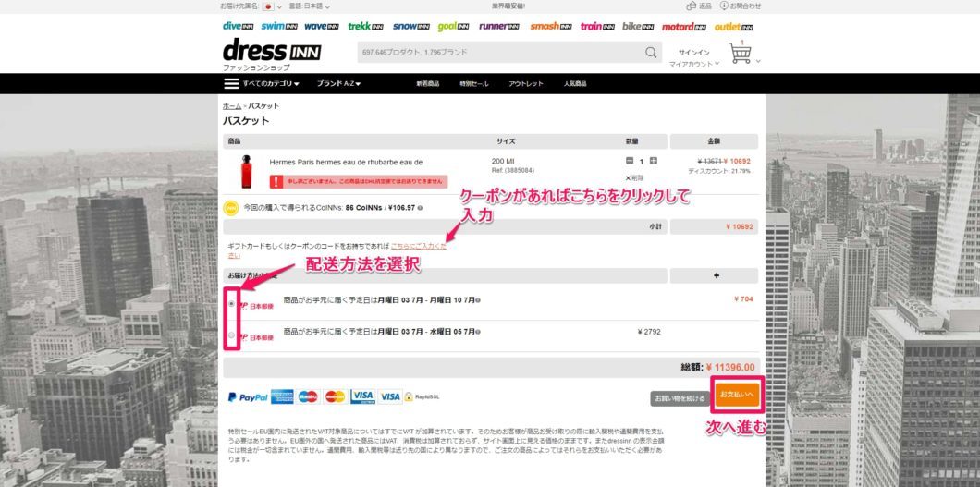The width and height of the screenshot is (980, 487).
Task: Expand the chevron beside the cart
Action: click(x=758, y=61)
